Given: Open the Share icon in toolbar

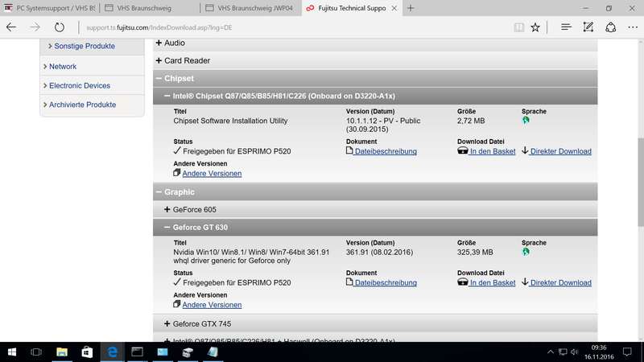Looking at the screenshot, I should point(611,27).
